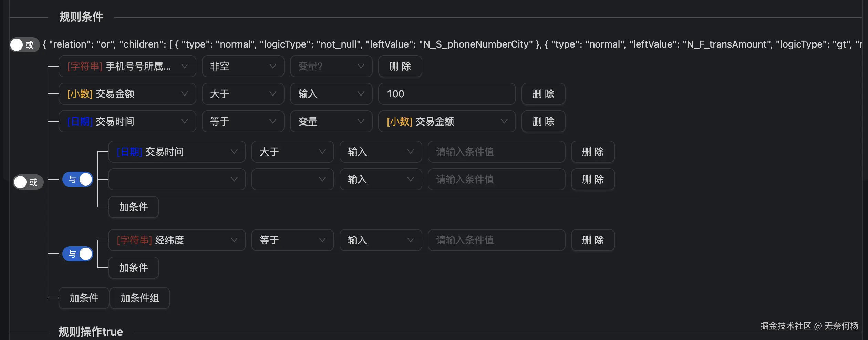Delete the 交易金额 大于 100 condition
The image size is (868, 340).
(543, 94)
